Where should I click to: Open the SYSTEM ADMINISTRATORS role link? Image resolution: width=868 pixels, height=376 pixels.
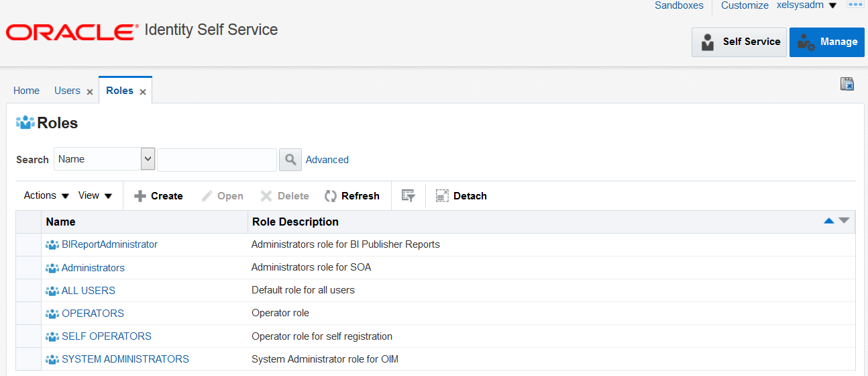click(x=125, y=359)
